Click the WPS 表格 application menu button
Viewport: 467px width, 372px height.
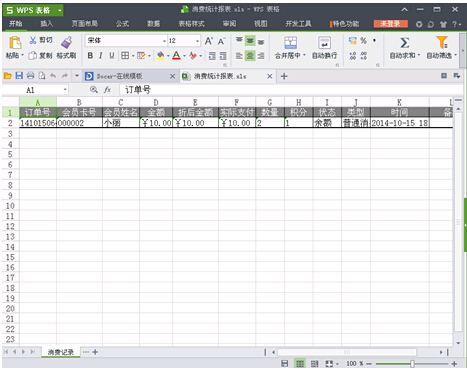pos(33,10)
